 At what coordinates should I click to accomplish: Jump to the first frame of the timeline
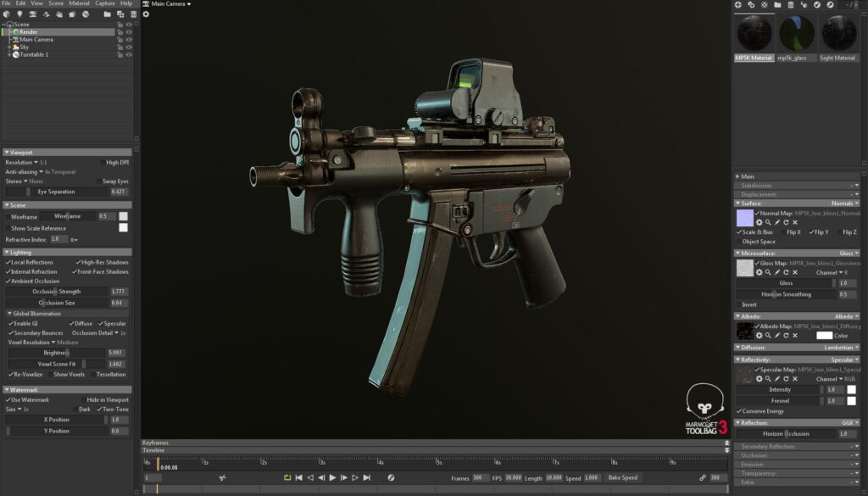[x=299, y=477]
